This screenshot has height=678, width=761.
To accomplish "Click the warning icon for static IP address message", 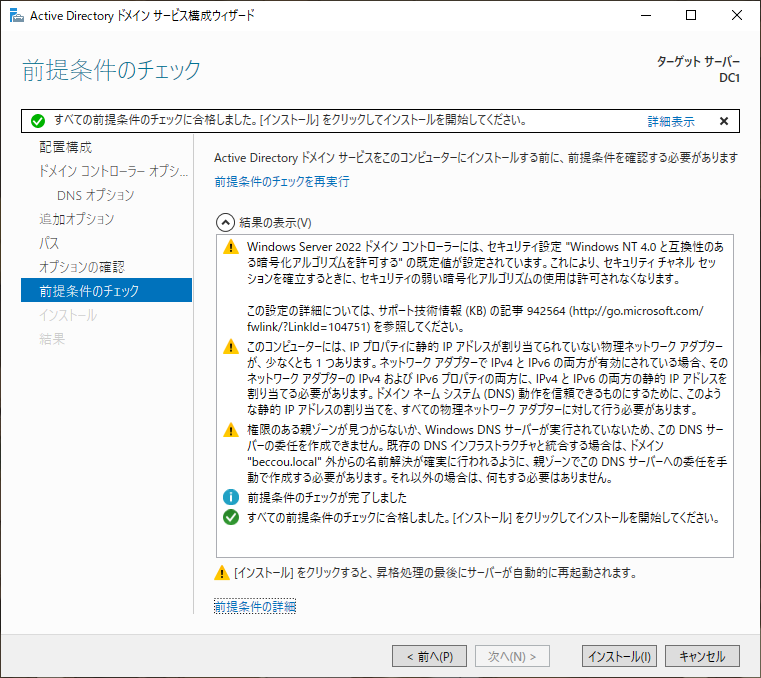I will tap(231, 347).
